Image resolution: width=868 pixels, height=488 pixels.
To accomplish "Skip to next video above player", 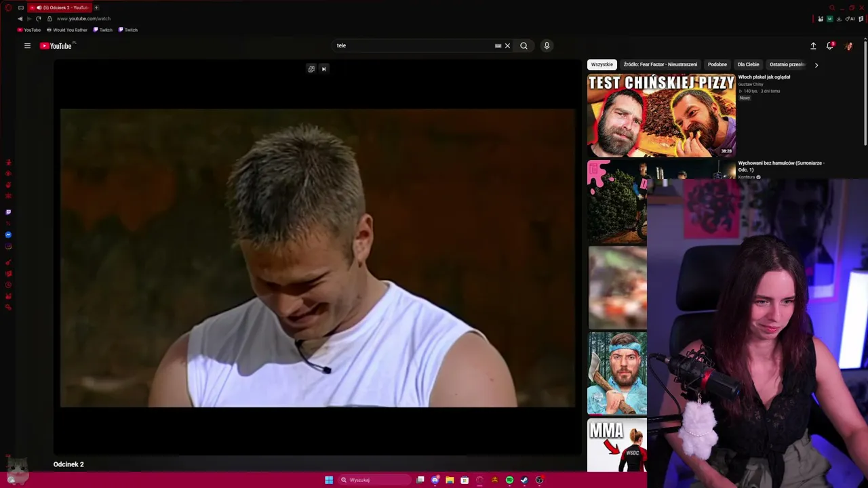I will (323, 68).
